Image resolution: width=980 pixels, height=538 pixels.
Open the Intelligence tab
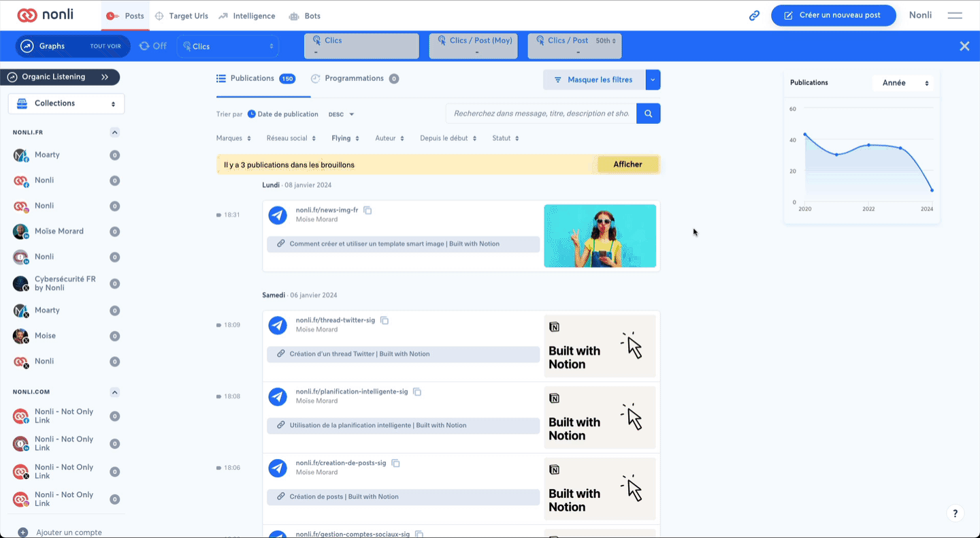click(246, 16)
